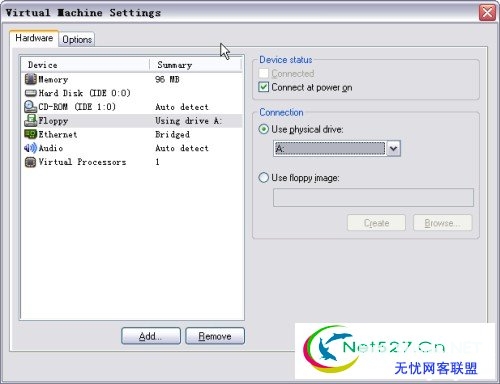Click the Ethernet adapter icon
Image resolution: width=500 pixels, height=384 pixels.
30,134
